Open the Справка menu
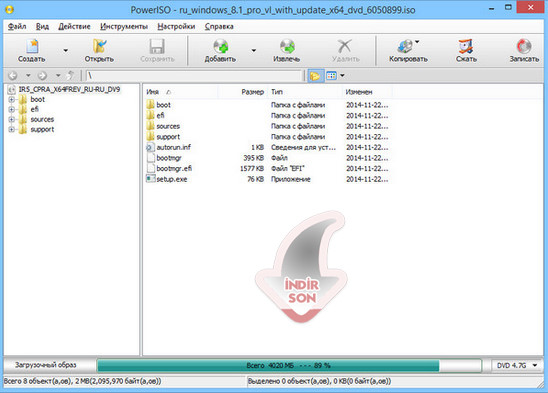Image resolution: width=548 pixels, height=393 pixels. tap(219, 27)
